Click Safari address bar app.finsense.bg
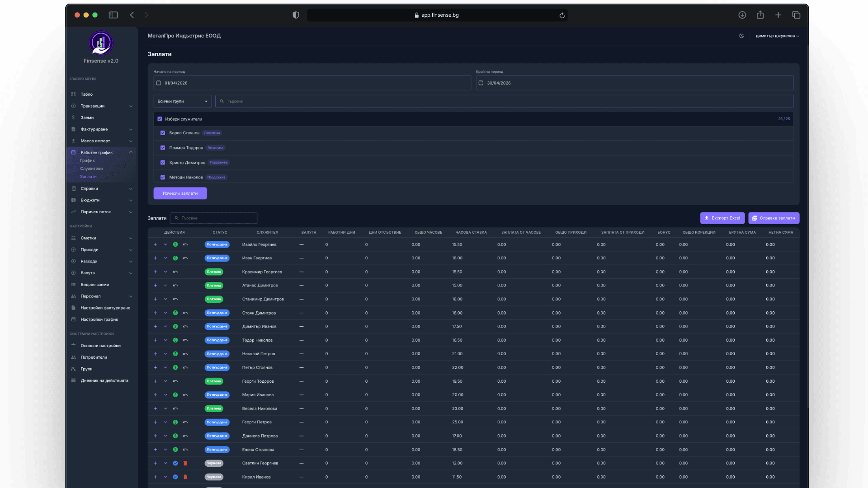This screenshot has width=868, height=488. click(437, 15)
